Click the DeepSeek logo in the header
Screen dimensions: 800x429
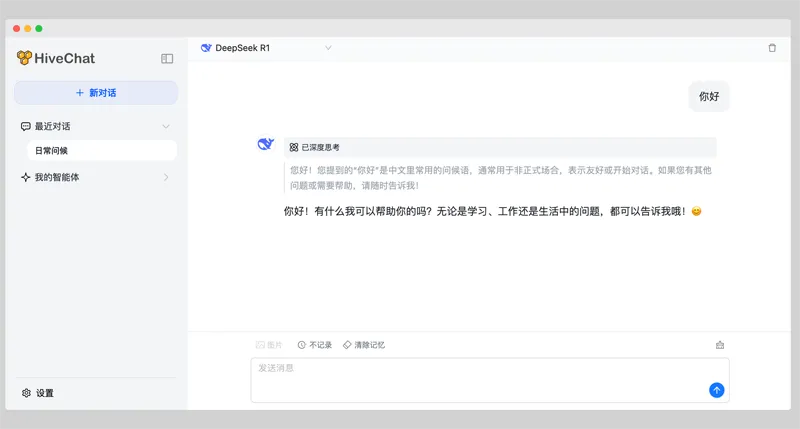click(206, 48)
